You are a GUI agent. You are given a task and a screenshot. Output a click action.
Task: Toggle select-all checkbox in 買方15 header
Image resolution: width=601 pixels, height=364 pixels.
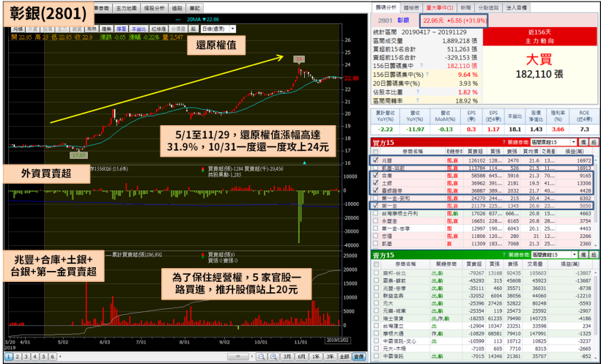coord(375,152)
